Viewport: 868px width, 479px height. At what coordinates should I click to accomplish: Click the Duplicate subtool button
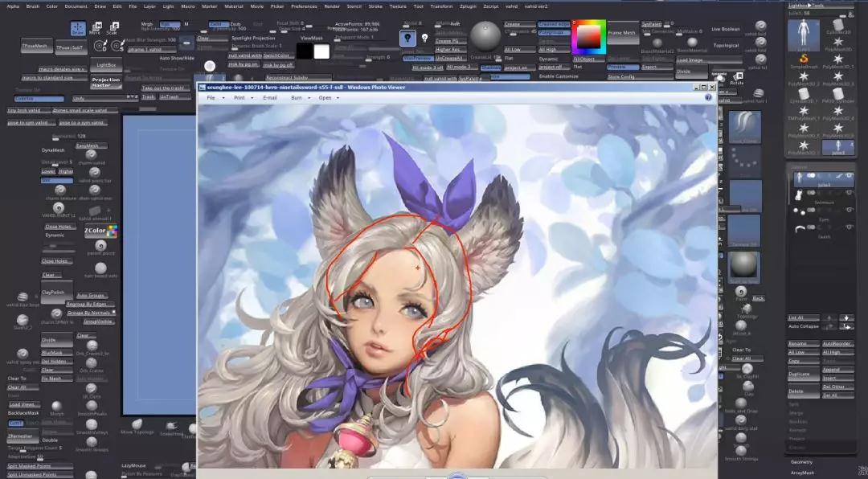804,374
